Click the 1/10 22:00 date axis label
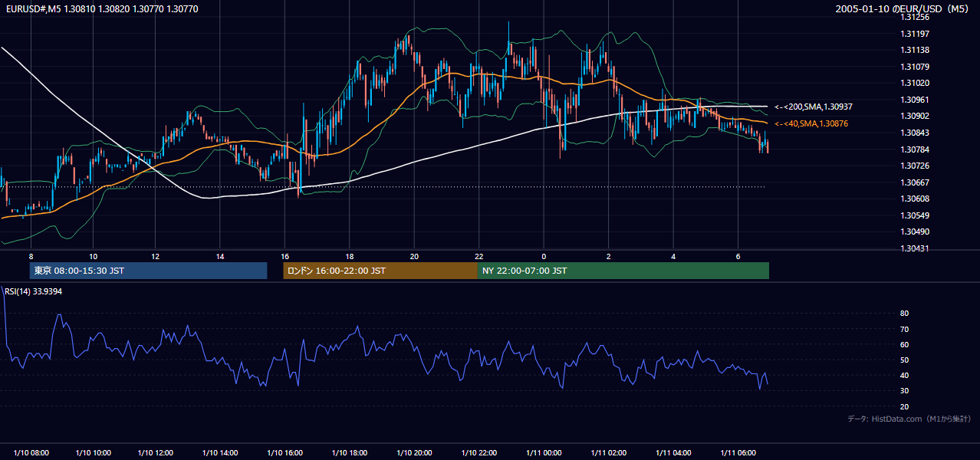This screenshot has height=460, width=980. click(478, 452)
